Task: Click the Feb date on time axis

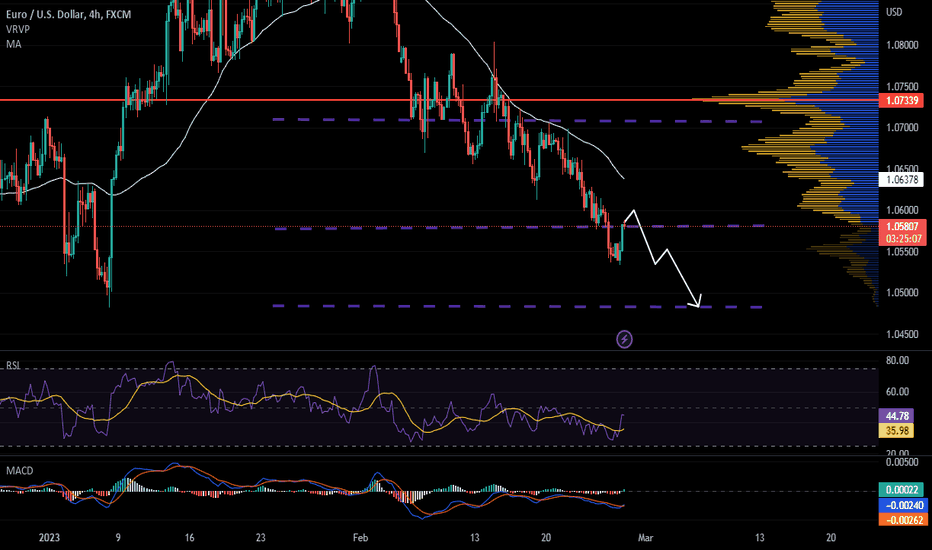Action: point(360,538)
